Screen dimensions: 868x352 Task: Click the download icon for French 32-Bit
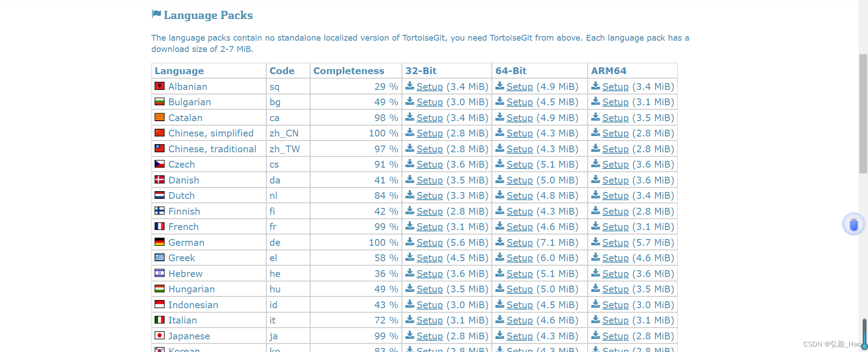410,226
